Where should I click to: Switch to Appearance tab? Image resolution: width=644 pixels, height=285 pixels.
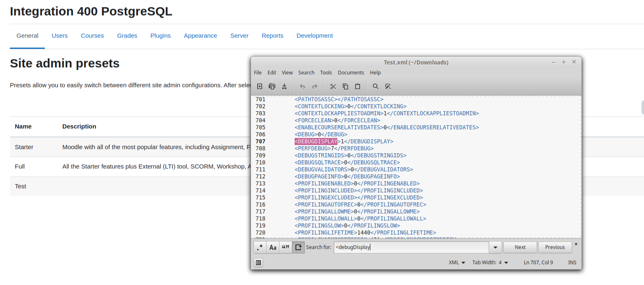200,36
